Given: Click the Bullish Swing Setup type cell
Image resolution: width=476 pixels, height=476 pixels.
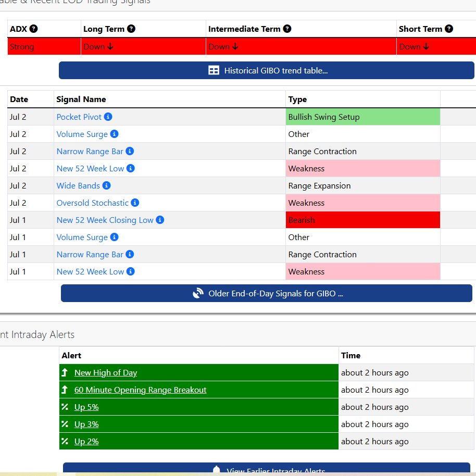Looking at the screenshot, I should (363, 117).
